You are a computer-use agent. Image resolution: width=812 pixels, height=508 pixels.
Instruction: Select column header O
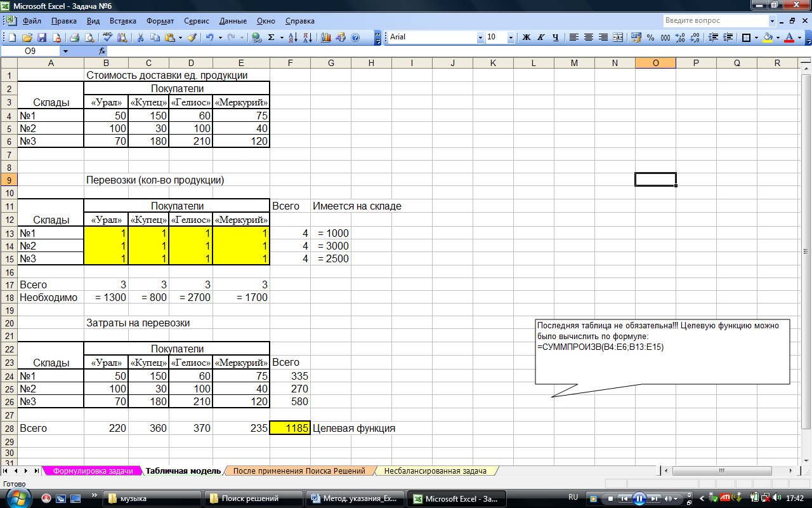coord(655,62)
